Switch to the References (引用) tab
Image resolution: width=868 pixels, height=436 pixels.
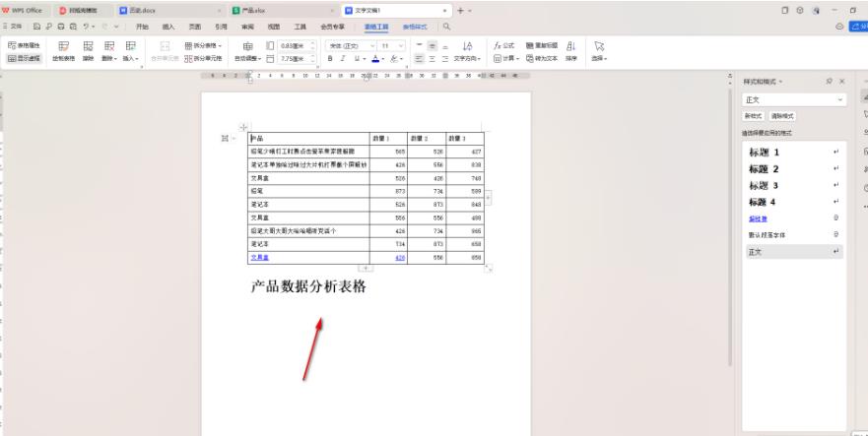click(221, 27)
